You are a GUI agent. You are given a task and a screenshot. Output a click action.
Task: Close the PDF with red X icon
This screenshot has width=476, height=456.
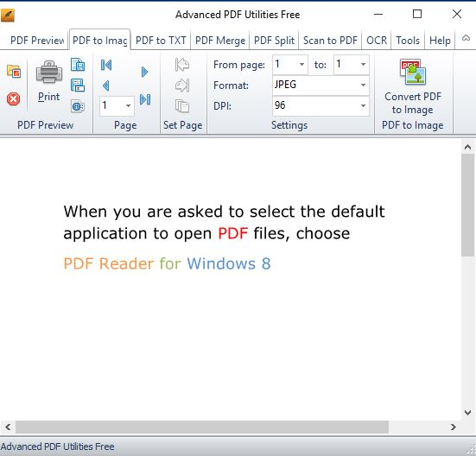tap(13, 99)
